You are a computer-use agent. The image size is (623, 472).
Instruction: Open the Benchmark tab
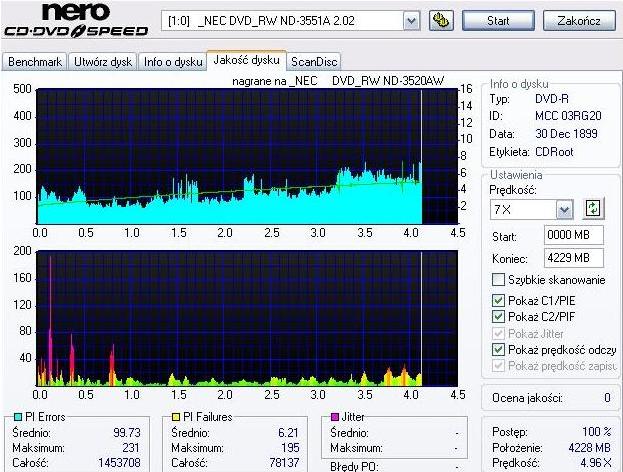(x=35, y=62)
